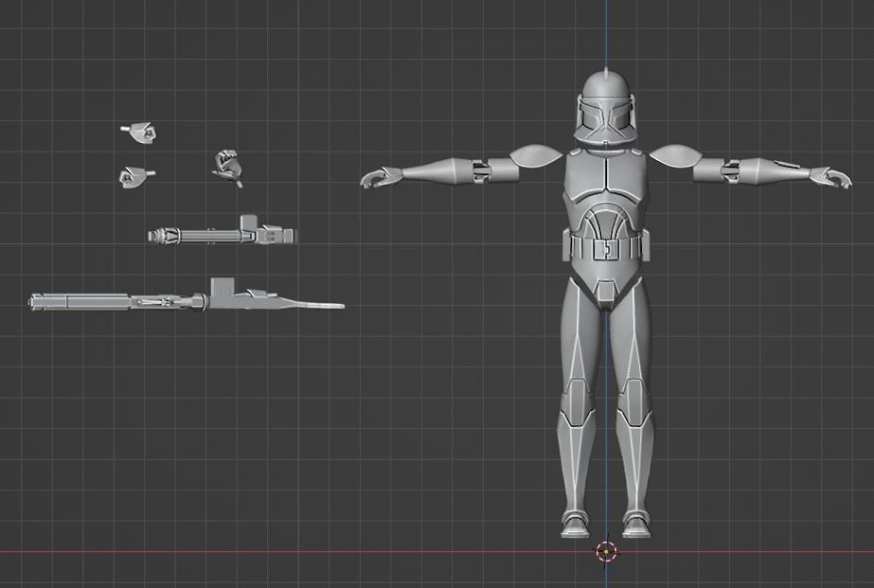
Task: Select the short blaster carbine model
Action: 222,230
